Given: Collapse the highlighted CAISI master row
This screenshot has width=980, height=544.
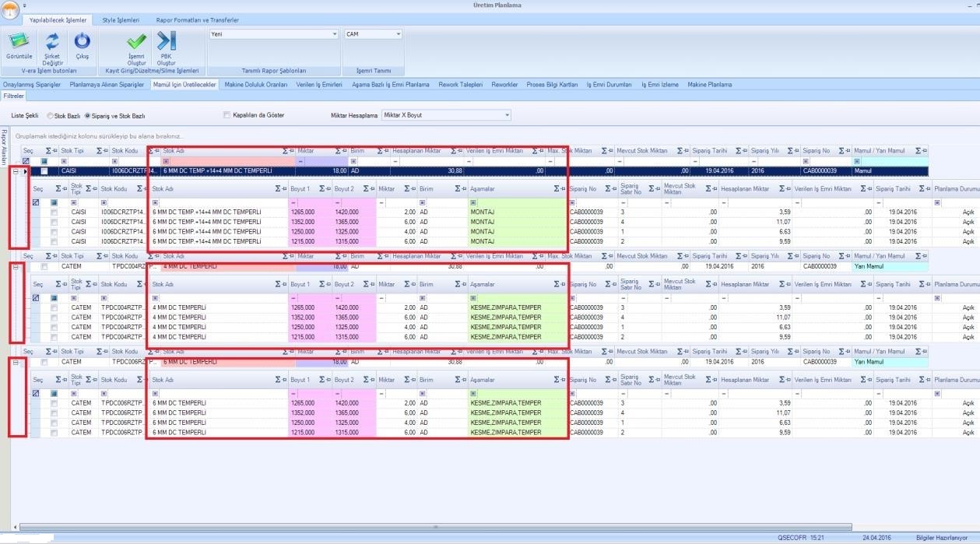Looking at the screenshot, I should [x=16, y=171].
